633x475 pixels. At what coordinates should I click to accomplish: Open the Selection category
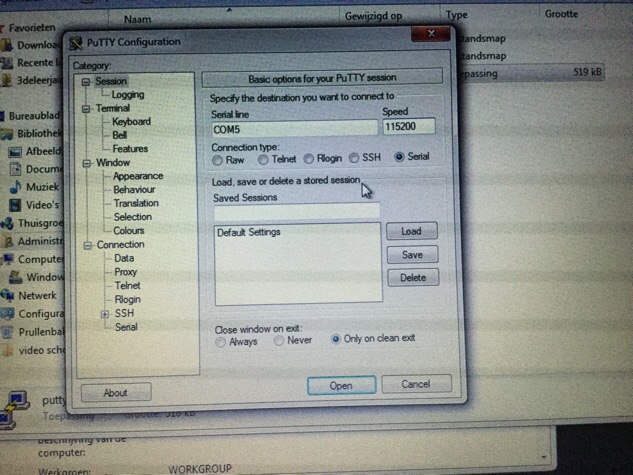pyautogui.click(x=133, y=217)
